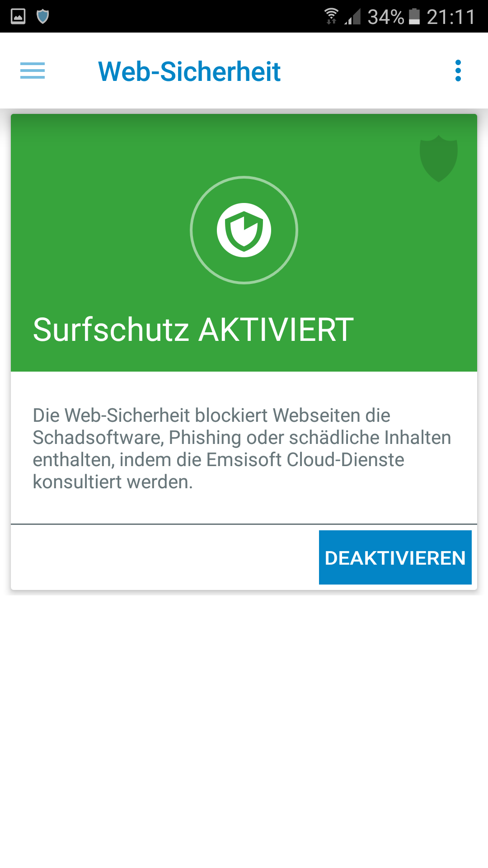Viewport: 488px width, 868px height.
Task: Tap the central shield status icon
Action: pyautogui.click(x=244, y=230)
